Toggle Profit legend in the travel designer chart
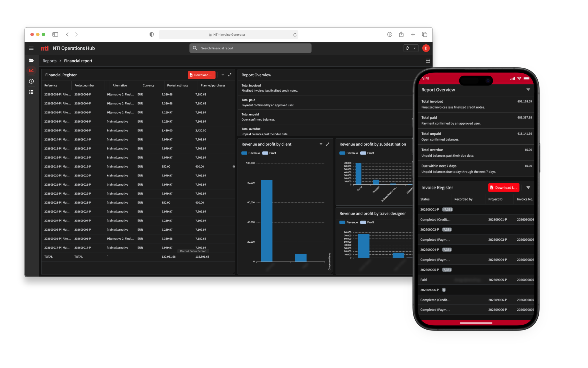 click(x=367, y=222)
